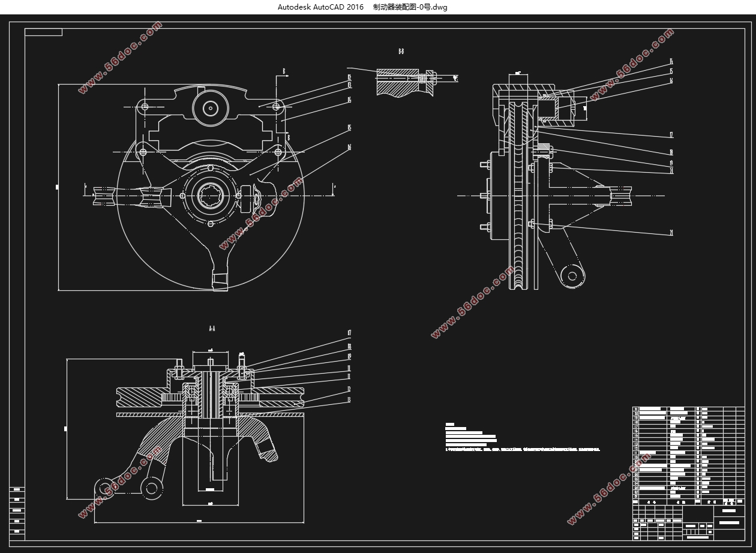Select part balloon number 04 in front view
The height and width of the screenshot is (553, 756).
tap(349, 100)
